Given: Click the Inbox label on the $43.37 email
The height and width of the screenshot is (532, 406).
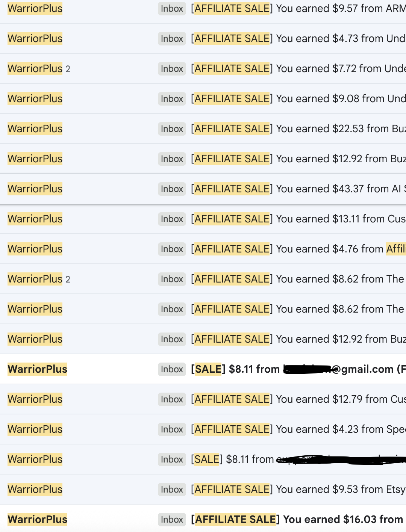Looking at the screenshot, I should pyautogui.click(x=172, y=189).
